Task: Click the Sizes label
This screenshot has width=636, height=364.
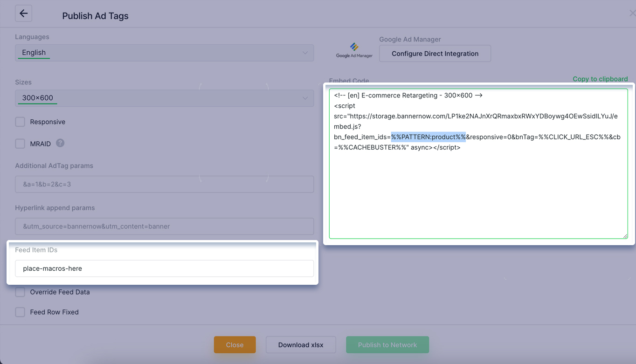Action: [x=23, y=82]
